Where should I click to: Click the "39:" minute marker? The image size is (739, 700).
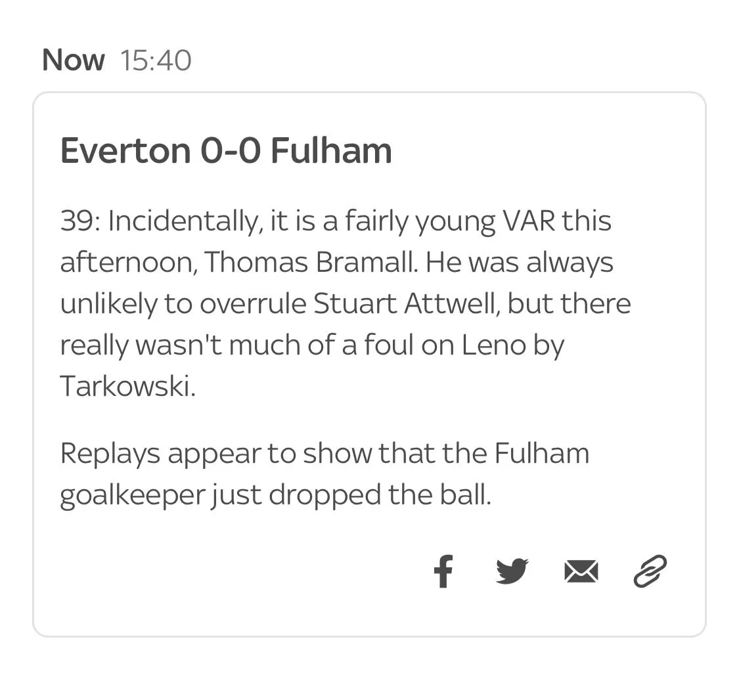tap(80, 221)
